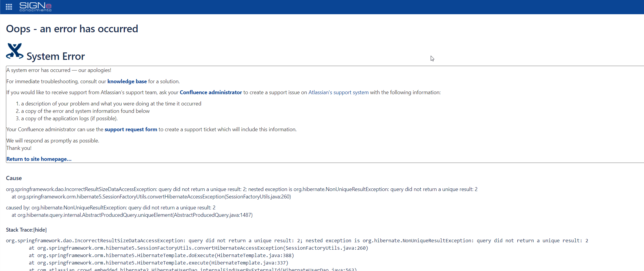Click the IncorrectResultSizeDataAccessException line under Cause

242,189
